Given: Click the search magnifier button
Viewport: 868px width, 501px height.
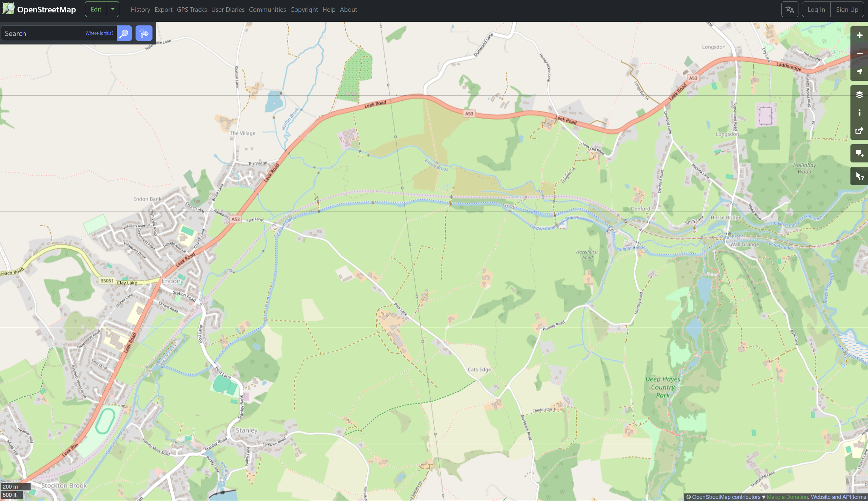Looking at the screenshot, I should coord(124,33).
